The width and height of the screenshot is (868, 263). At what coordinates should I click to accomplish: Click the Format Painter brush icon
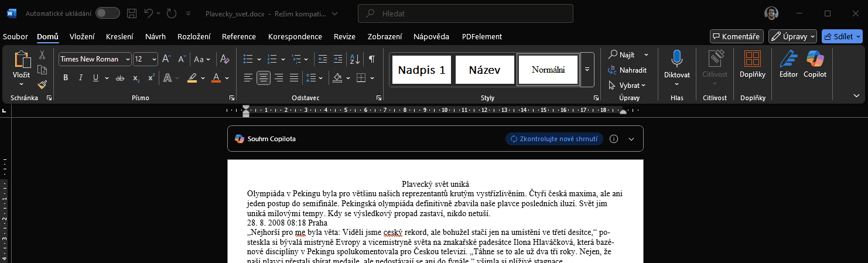[x=42, y=85]
